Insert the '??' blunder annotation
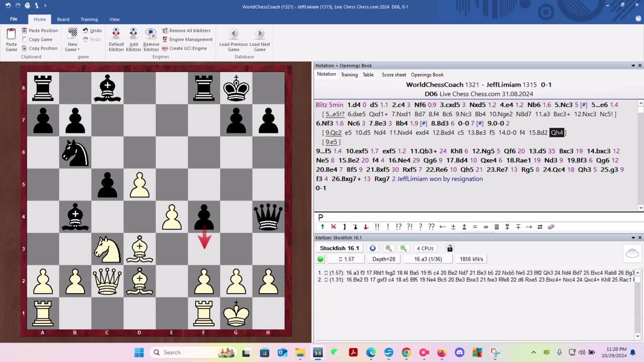Image resolution: width=644 pixels, height=362 pixels. [431, 227]
